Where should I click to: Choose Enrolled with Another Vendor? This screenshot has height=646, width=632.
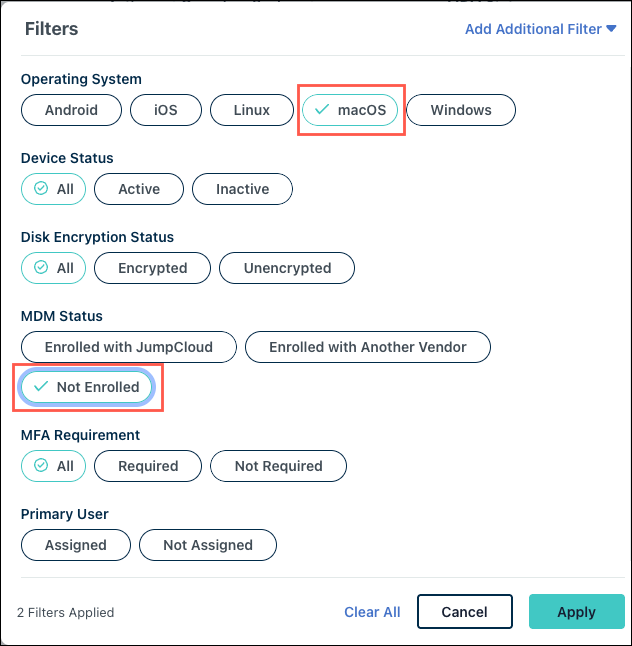tap(368, 347)
